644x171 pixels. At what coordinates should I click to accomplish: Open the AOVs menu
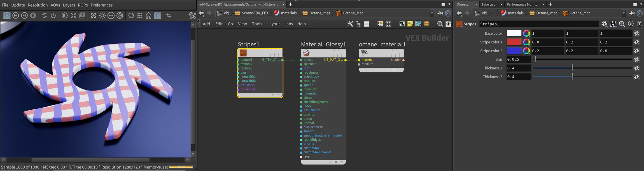(x=55, y=5)
